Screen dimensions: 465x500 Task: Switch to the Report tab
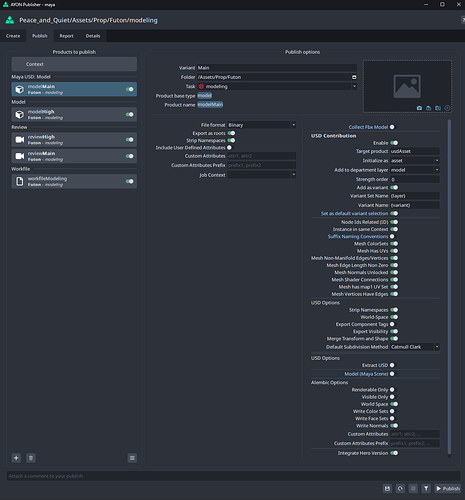pyautogui.click(x=66, y=36)
